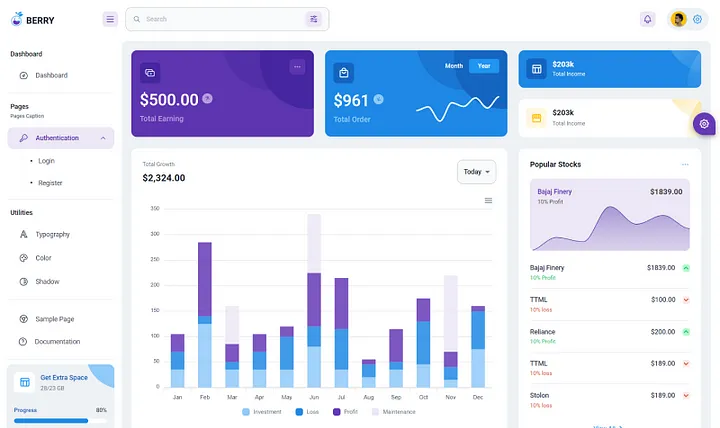The image size is (720, 428).
Task: Open the Color utilities item
Action: [x=61, y=258]
